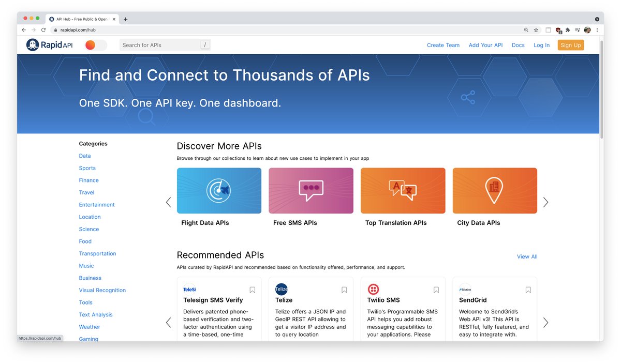Screen dimensions: 621x364
Task: Open the Twilio SMS title
Action: click(383, 300)
